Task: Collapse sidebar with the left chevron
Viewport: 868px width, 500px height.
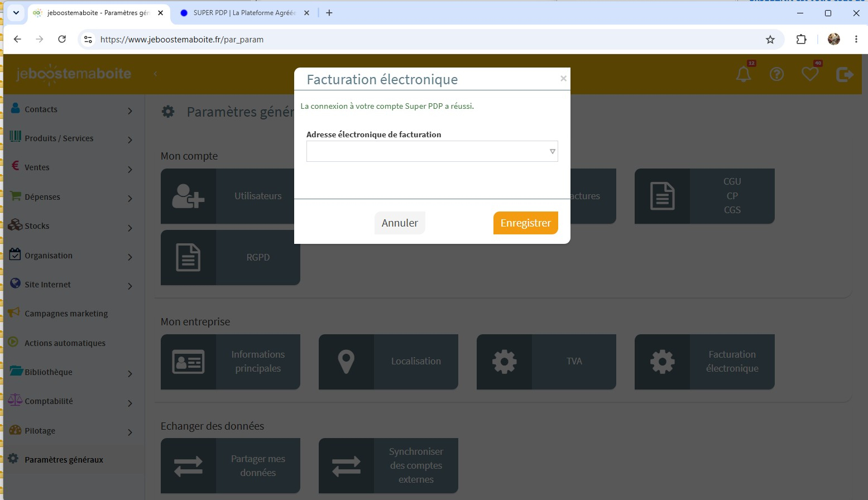Action: pos(155,74)
